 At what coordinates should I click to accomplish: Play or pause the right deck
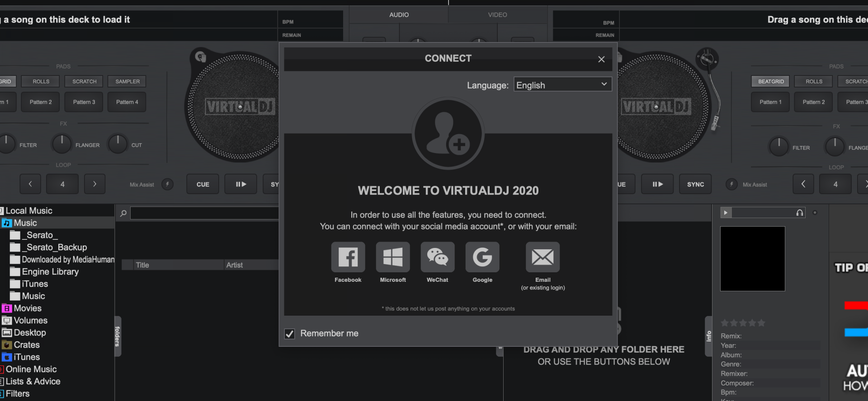click(x=657, y=184)
